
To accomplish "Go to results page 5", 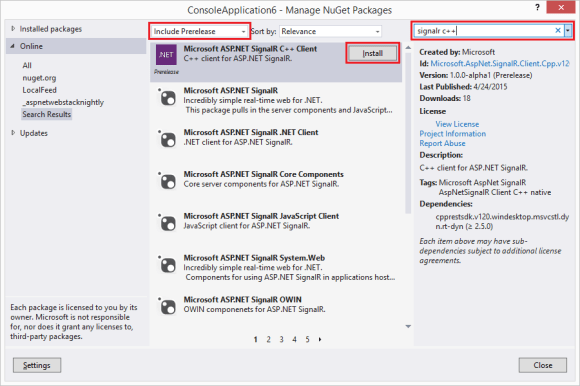I will (307, 339).
